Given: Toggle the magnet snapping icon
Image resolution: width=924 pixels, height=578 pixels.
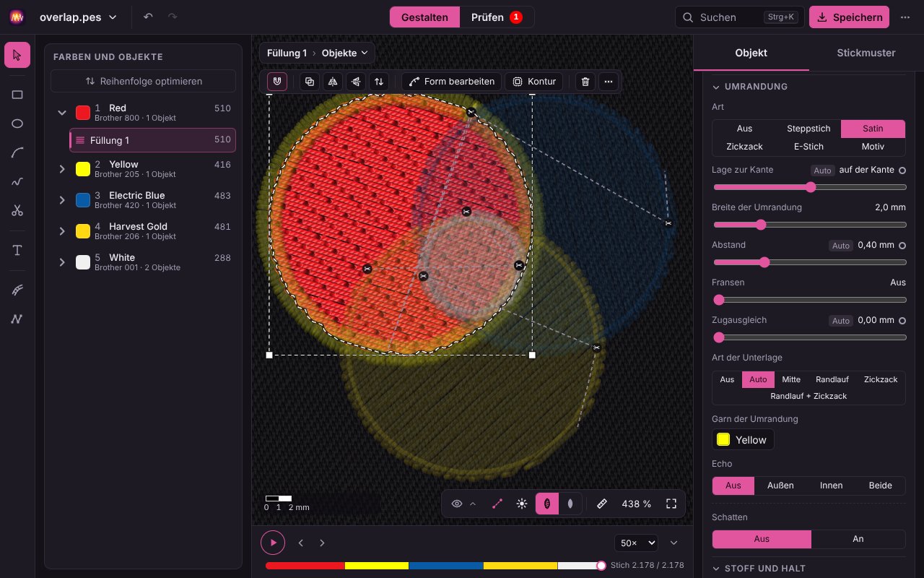Looking at the screenshot, I should coord(277,82).
